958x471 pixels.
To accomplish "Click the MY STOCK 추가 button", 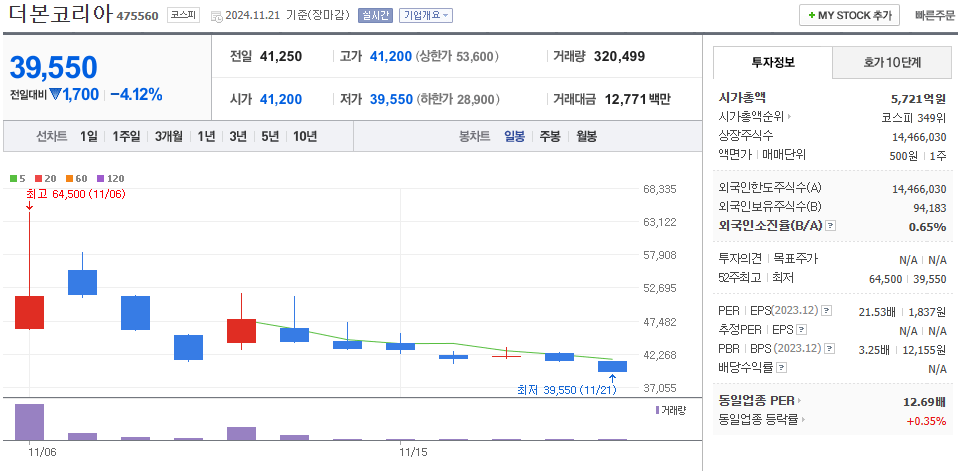I will tap(849, 15).
